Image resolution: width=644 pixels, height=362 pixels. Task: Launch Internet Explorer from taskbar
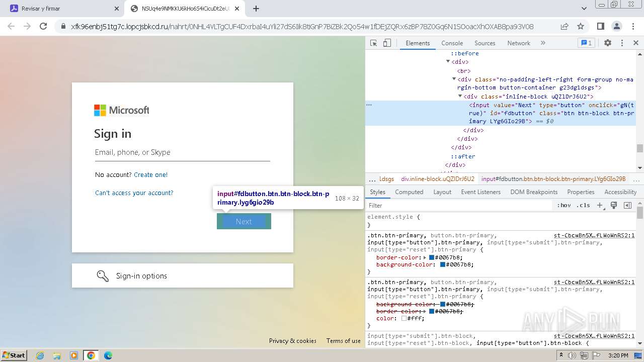click(40, 355)
